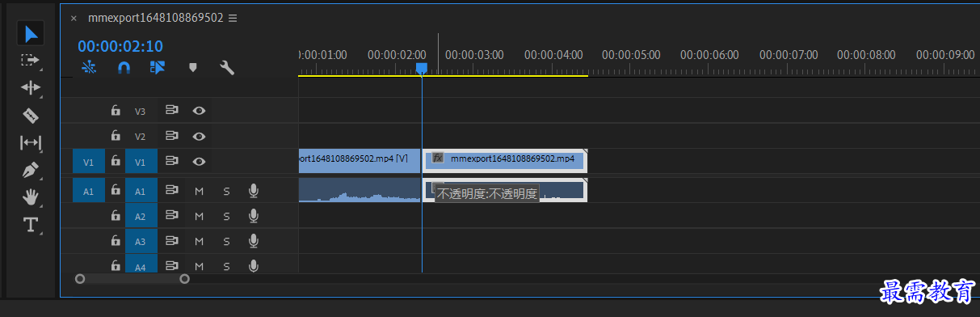Select the Razor tool
The height and width of the screenshot is (317, 980).
coord(31,116)
